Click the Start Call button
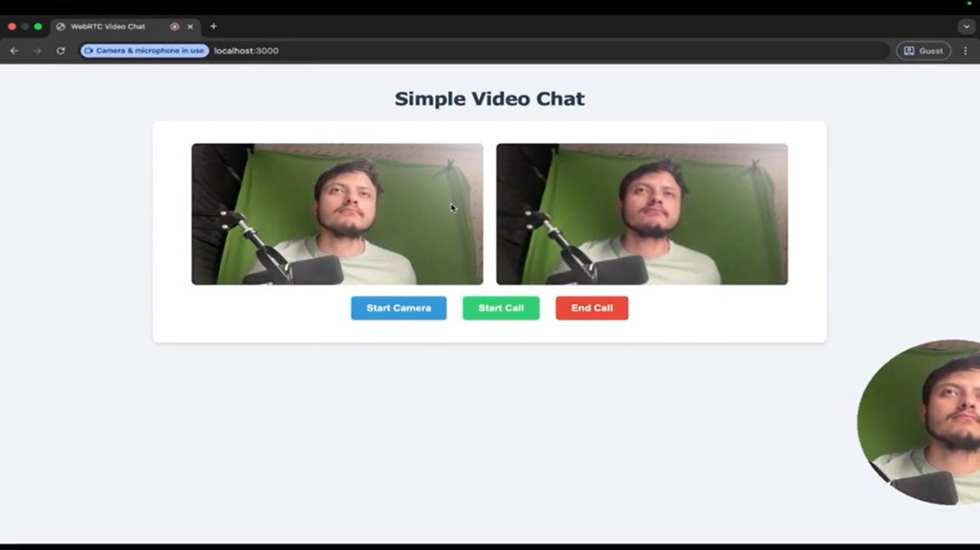The width and height of the screenshot is (980, 550). pyautogui.click(x=501, y=308)
